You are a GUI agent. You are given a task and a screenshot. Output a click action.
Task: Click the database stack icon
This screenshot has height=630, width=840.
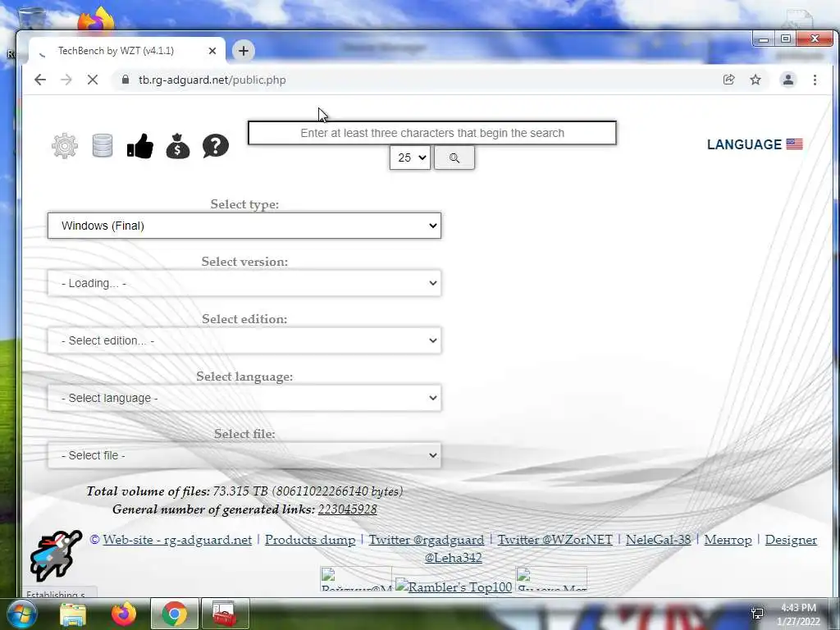click(x=103, y=146)
